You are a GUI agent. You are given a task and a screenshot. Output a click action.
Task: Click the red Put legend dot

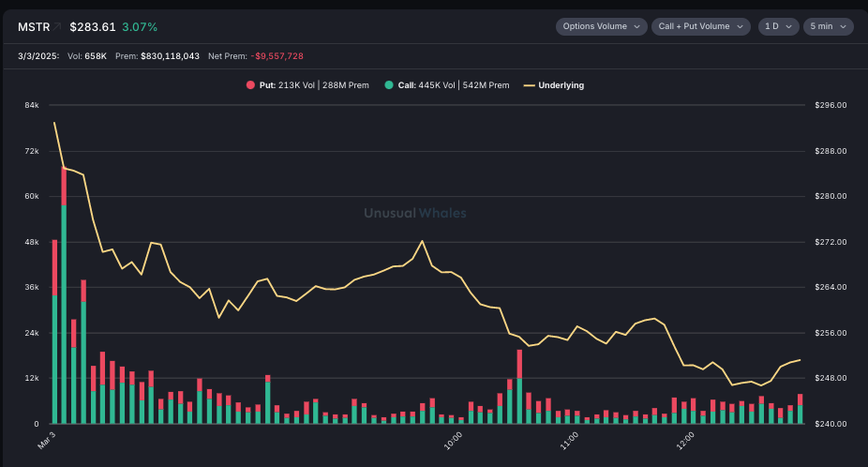coord(250,85)
